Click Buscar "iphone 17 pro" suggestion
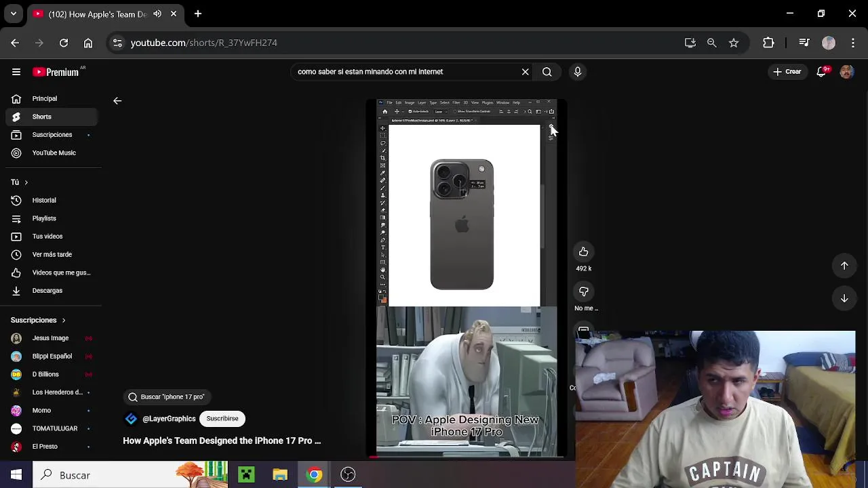Viewport: 868px width, 488px height. point(166,397)
